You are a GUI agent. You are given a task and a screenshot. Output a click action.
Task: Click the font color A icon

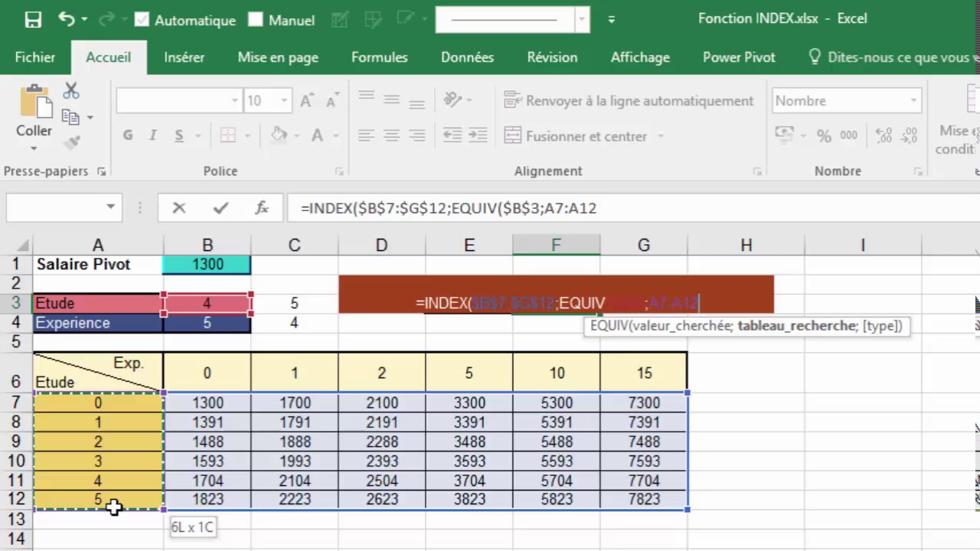coord(317,135)
